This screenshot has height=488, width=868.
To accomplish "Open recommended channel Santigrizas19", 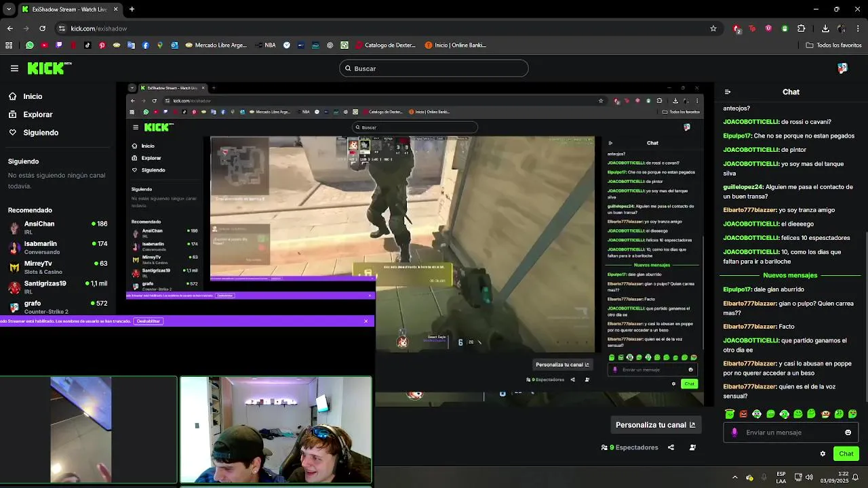I will point(58,287).
